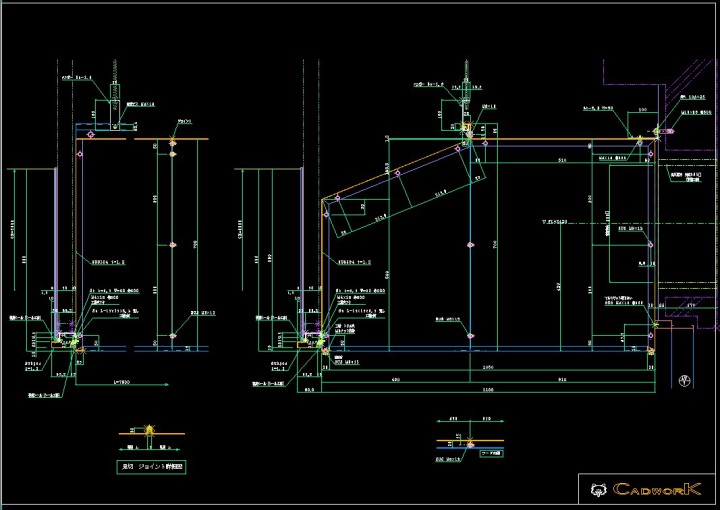This screenshot has width=720, height=510.
Task: Select the boxed joint detail title label
Action: point(153,466)
